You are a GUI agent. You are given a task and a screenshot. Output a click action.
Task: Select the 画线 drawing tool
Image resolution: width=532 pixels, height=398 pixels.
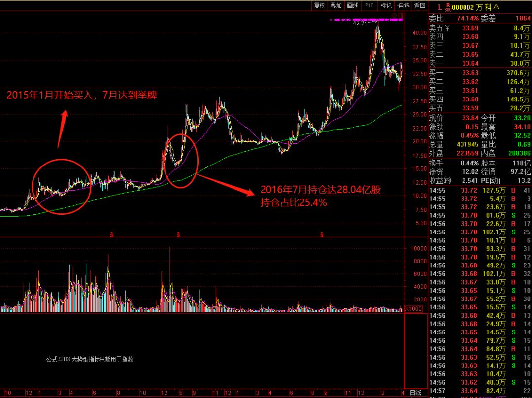coord(353,6)
